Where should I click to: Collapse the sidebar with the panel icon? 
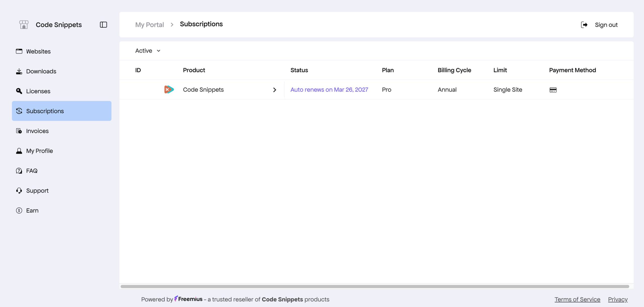pos(103,25)
